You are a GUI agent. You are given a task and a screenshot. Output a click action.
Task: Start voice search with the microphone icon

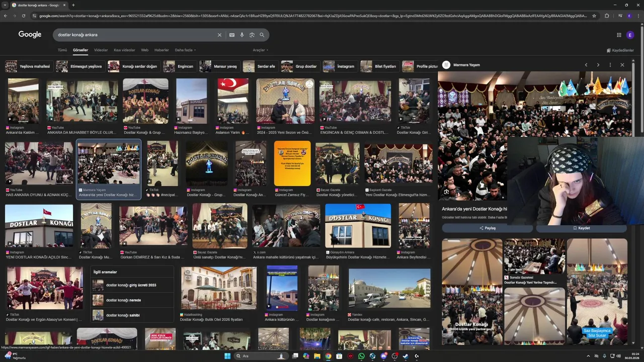242,35
